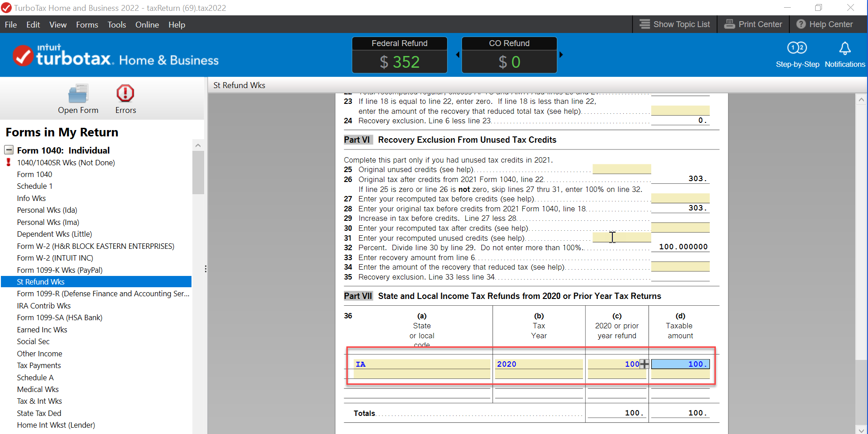Click the line 32 percent value 100.000000
The height and width of the screenshot is (434, 868).
click(683, 247)
